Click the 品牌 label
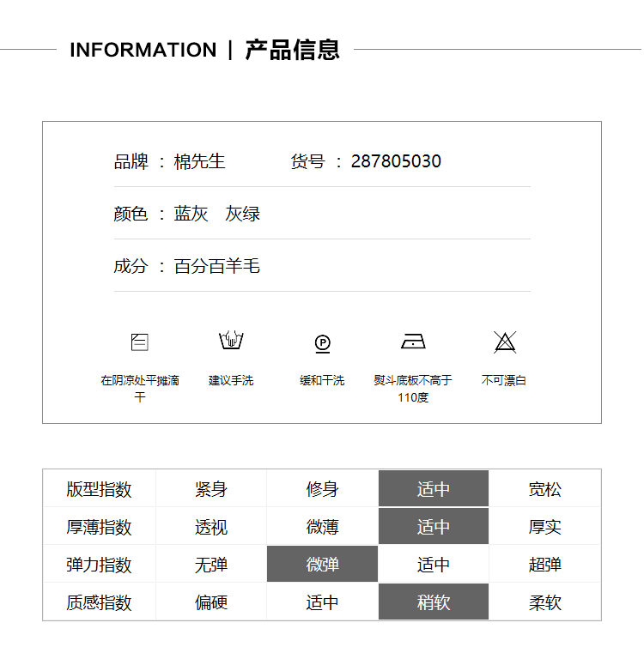Image resolution: width=644 pixels, height=647 pixels. [131, 161]
